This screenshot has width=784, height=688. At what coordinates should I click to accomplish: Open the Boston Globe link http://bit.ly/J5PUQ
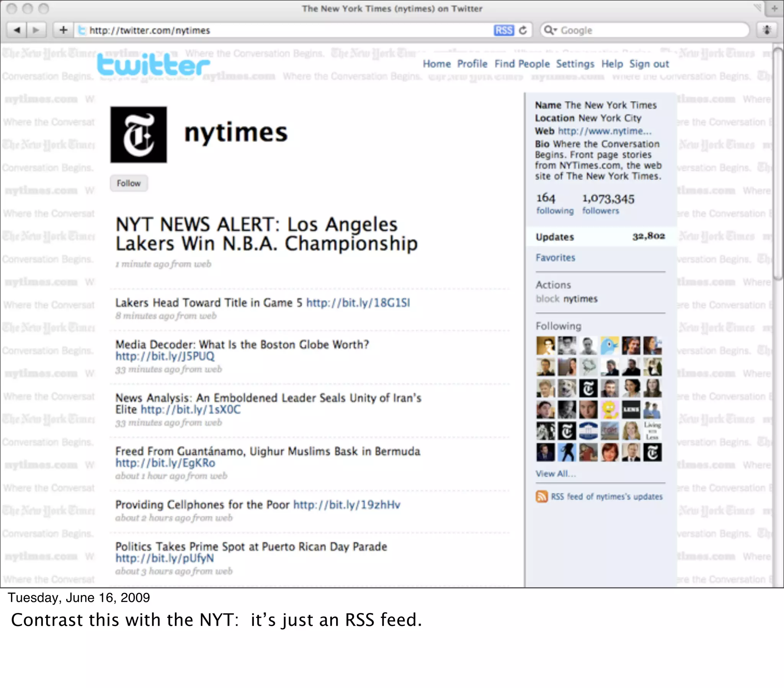point(165,356)
